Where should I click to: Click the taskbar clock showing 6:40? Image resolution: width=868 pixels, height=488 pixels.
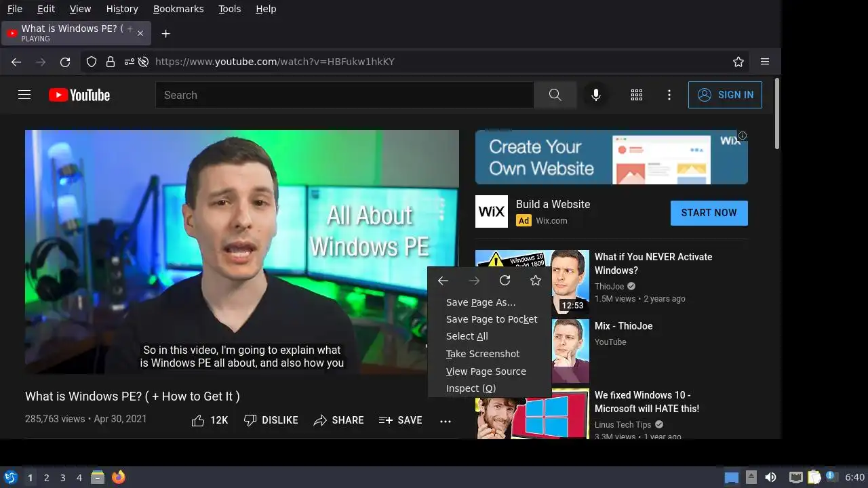point(855,477)
